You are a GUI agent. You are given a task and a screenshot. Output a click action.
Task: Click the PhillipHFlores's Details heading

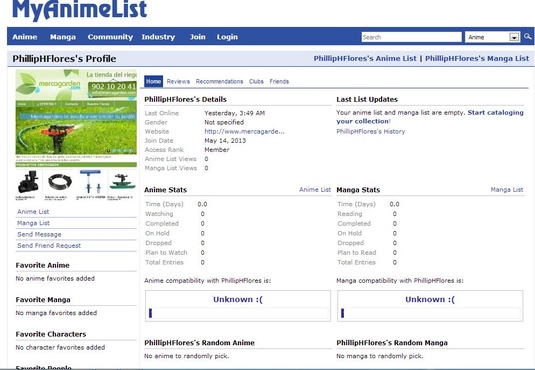pos(185,99)
